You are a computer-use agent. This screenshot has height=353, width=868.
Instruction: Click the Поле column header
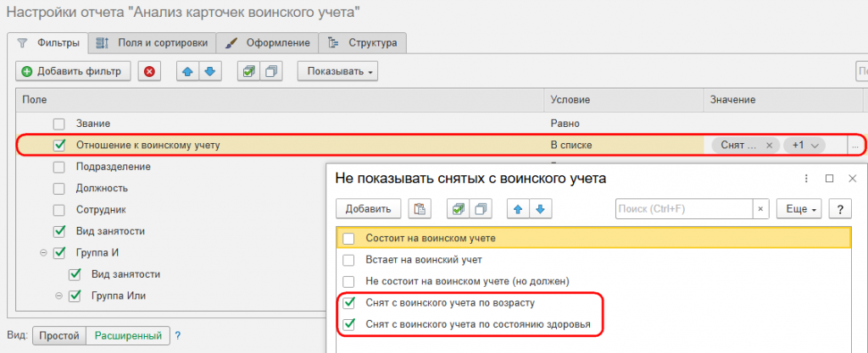pyautogui.click(x=280, y=99)
